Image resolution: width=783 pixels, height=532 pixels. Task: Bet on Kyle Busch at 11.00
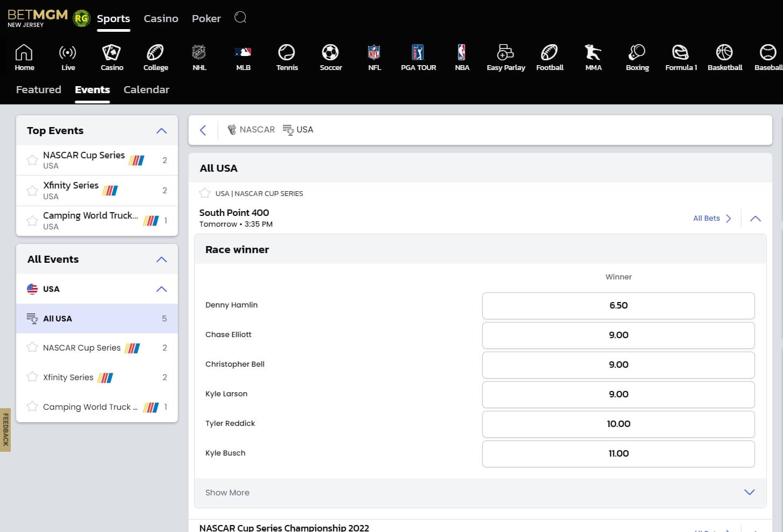tap(618, 453)
